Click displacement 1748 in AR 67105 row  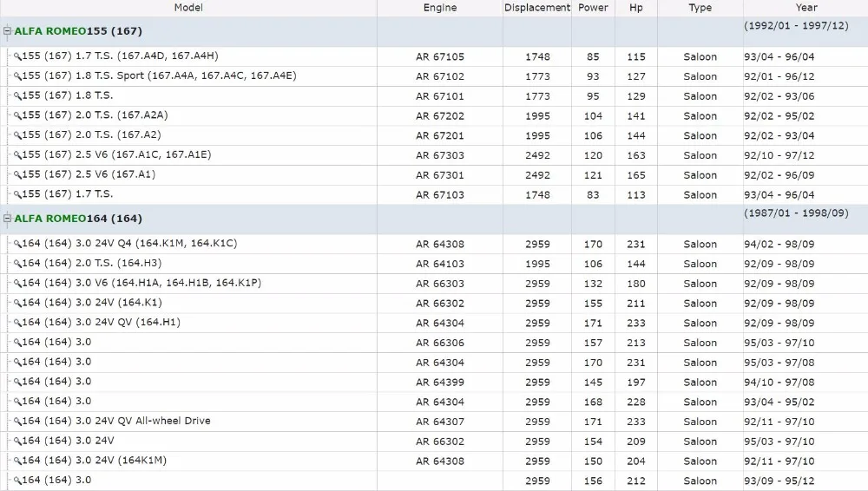pos(537,56)
